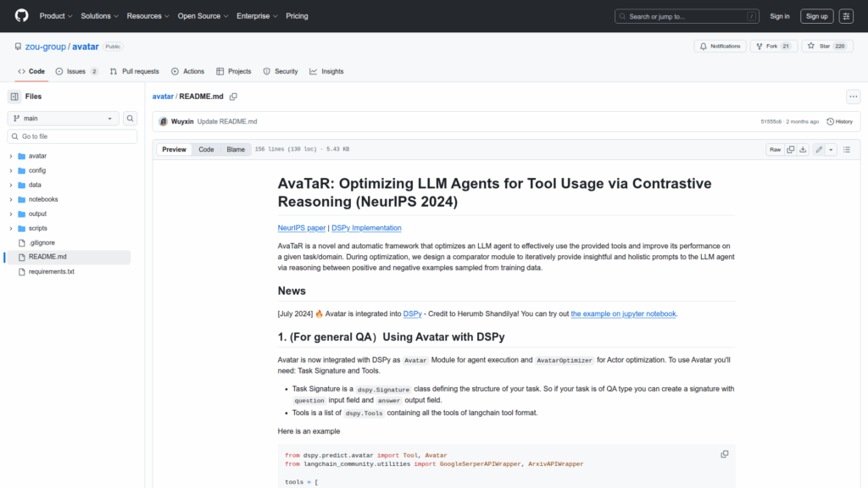Image resolution: width=868 pixels, height=488 pixels.
Task: Open the global navigation menu icon beside Sign up
Action: click(x=846, y=16)
